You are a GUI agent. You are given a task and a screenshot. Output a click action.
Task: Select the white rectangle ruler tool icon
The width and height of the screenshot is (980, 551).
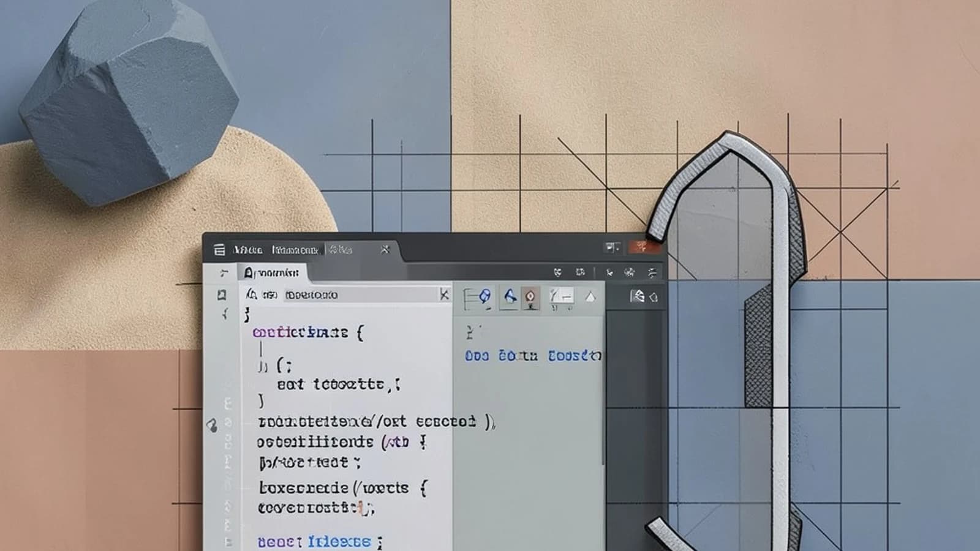[x=561, y=297]
